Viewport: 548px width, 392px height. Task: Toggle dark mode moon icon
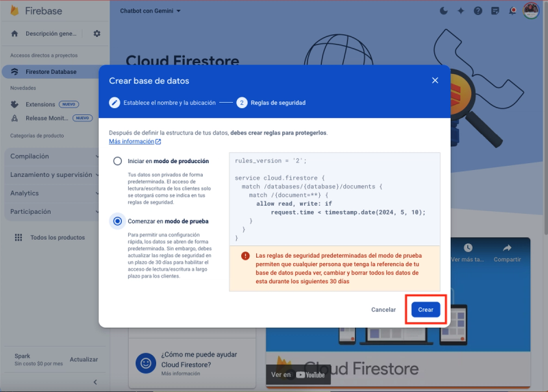[x=443, y=11]
